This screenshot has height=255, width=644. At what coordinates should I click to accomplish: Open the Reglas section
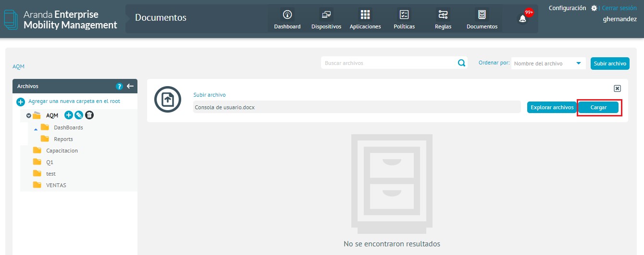tap(443, 19)
